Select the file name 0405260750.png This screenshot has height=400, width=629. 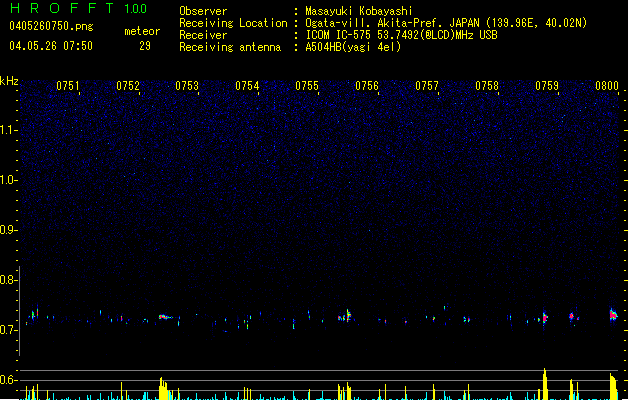point(51,26)
